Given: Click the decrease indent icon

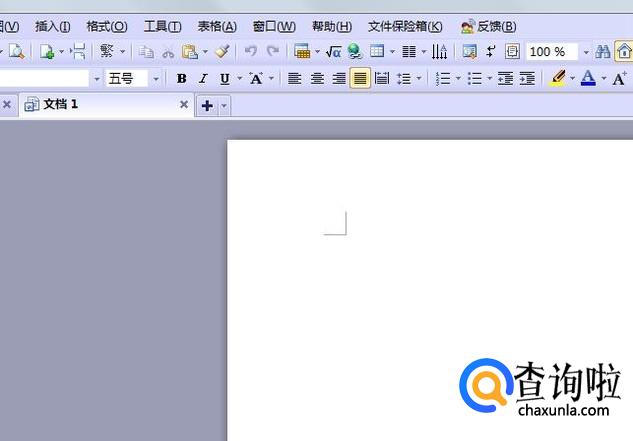Looking at the screenshot, I should click(x=505, y=79).
